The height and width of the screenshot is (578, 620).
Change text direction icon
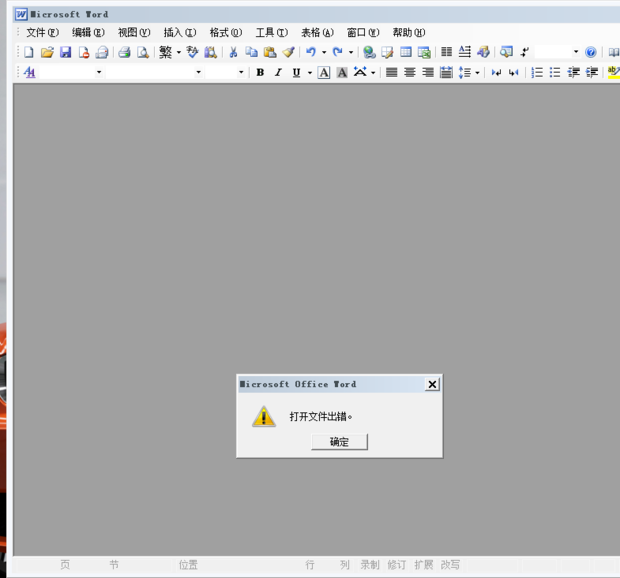coord(465,52)
